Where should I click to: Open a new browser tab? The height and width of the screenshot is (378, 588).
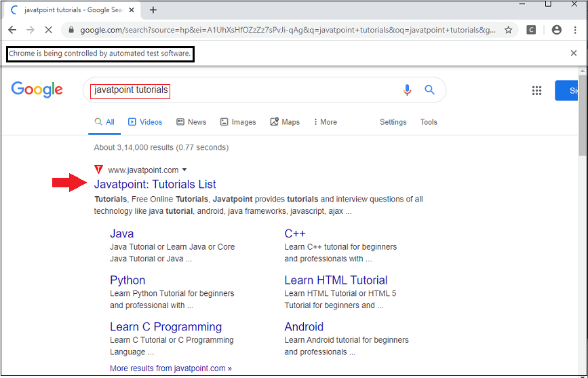pyautogui.click(x=153, y=10)
